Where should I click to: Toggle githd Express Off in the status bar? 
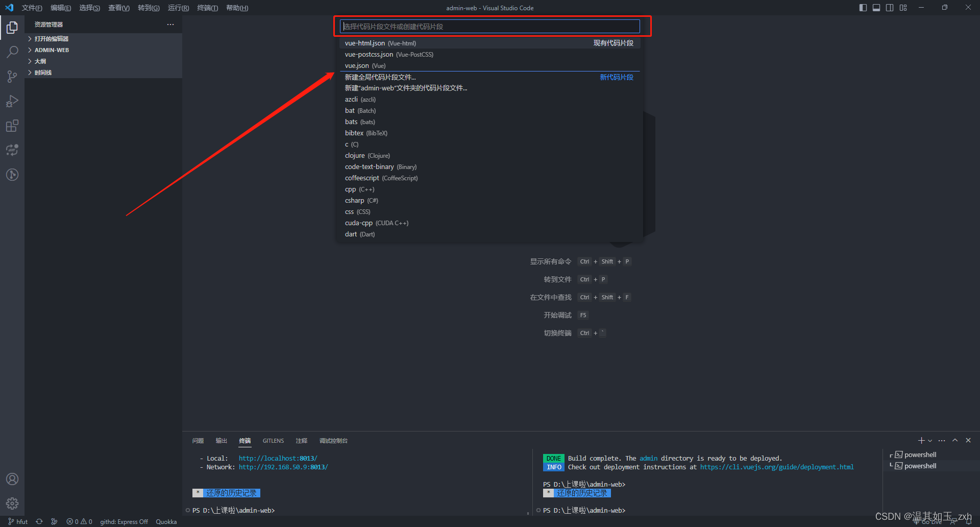click(124, 521)
